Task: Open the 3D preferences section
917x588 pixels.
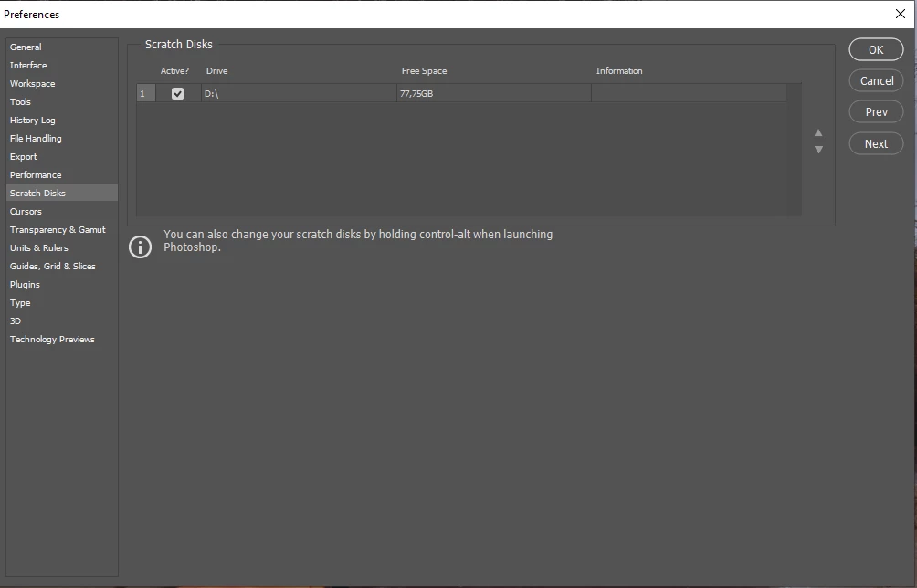Action: point(62,320)
